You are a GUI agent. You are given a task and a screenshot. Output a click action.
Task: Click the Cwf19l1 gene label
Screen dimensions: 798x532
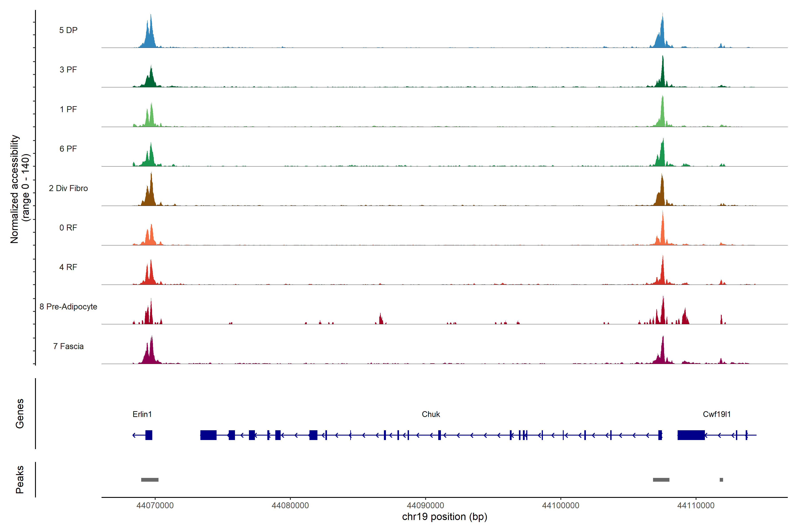[717, 414]
